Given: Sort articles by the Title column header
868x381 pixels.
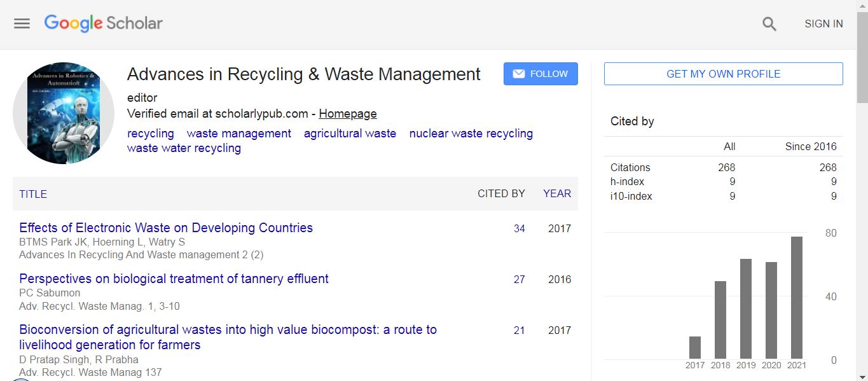Looking at the screenshot, I should [x=33, y=194].
